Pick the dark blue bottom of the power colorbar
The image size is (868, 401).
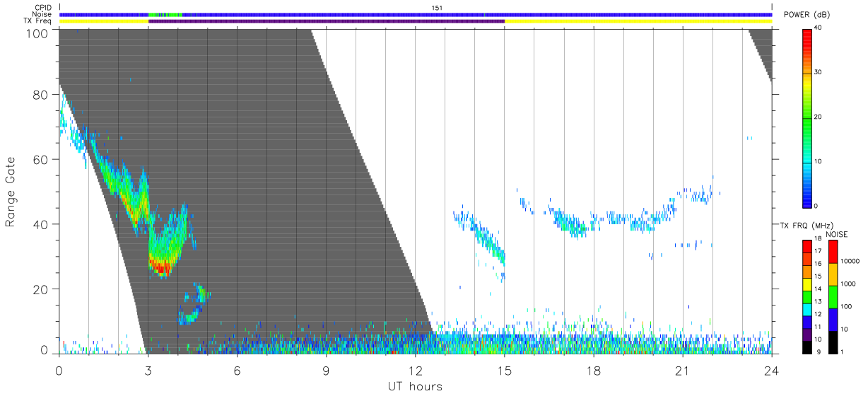[x=807, y=202]
